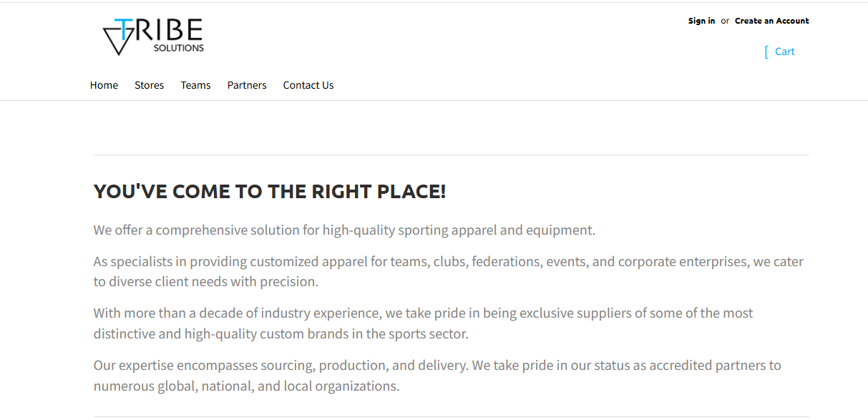Screen dimensions: 868x420
Task: Select Teams in the navigation bar
Action: pos(195,85)
